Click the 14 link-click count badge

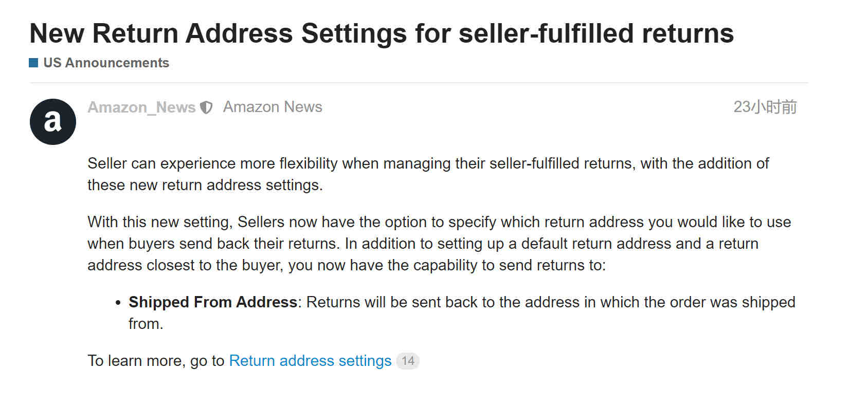point(408,361)
